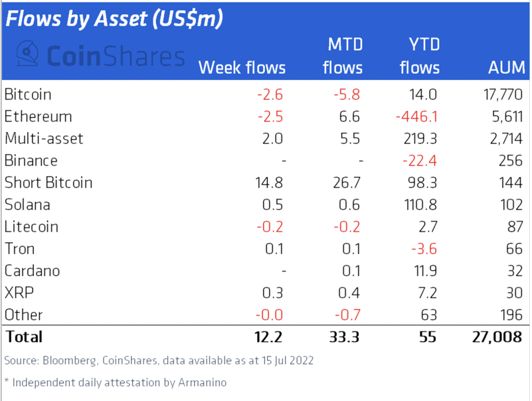Select the Week flows column header
Screen dimensions: 532x401
click(242, 68)
